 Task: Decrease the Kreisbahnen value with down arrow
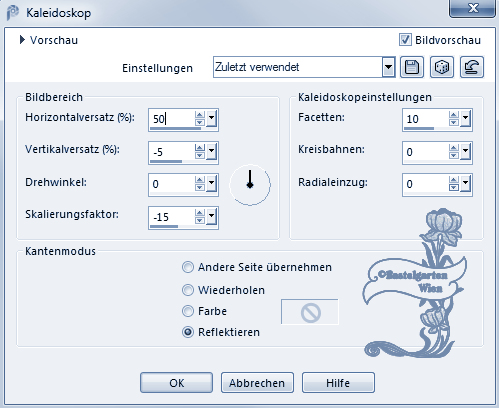454,156
